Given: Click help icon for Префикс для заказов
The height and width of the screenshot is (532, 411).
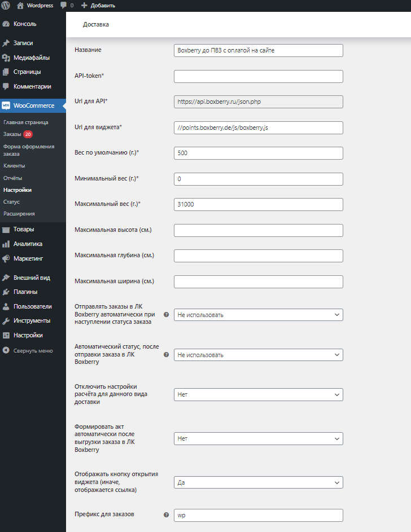Looking at the screenshot, I should pyautogui.click(x=167, y=515).
